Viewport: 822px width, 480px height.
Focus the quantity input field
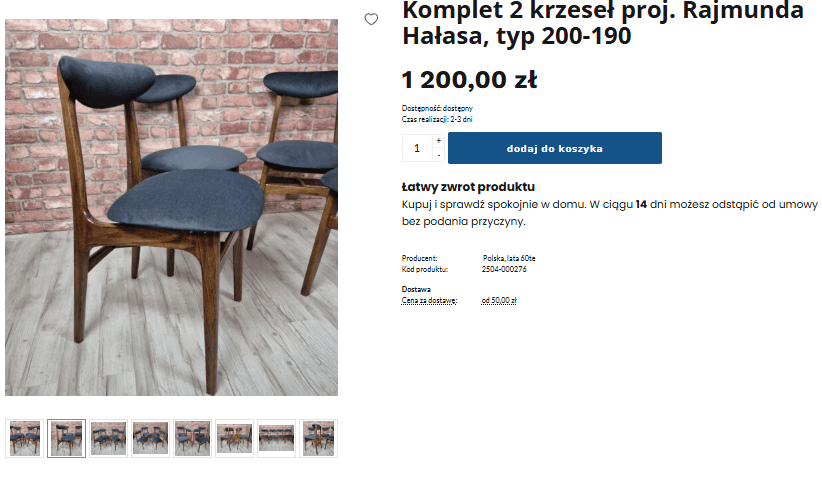[x=417, y=148]
